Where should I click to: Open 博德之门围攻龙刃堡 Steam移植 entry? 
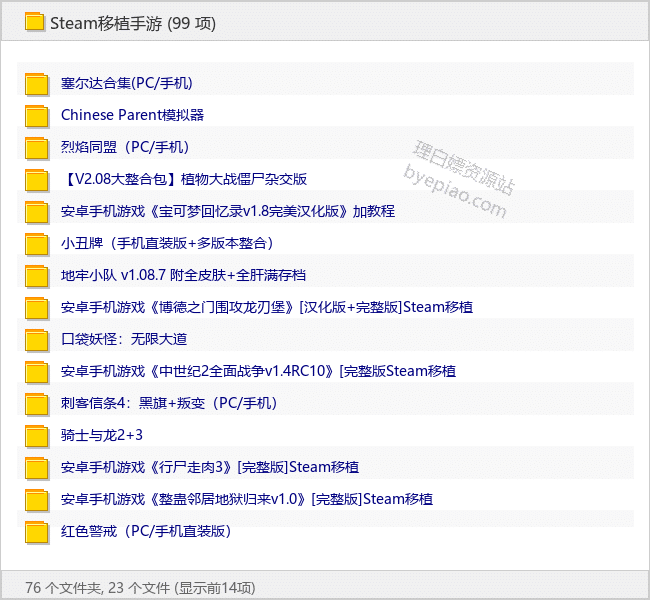pyautogui.click(x=267, y=307)
